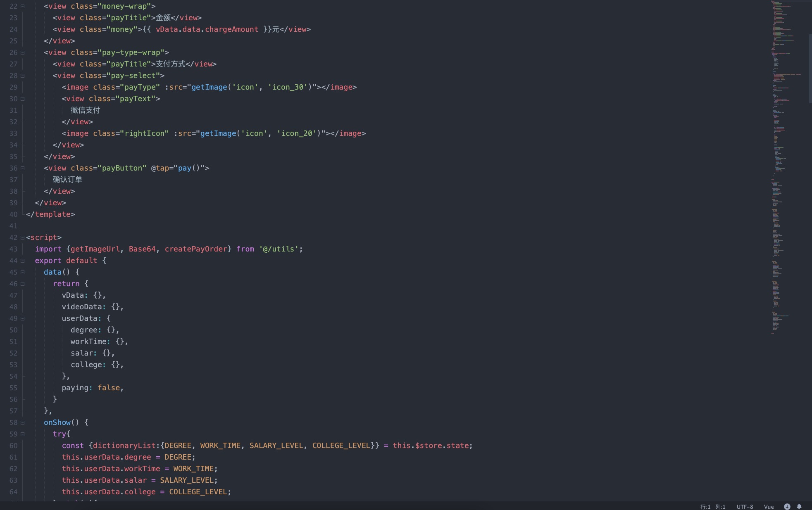
Task: Fold the try block at line 59
Action: 22,434
